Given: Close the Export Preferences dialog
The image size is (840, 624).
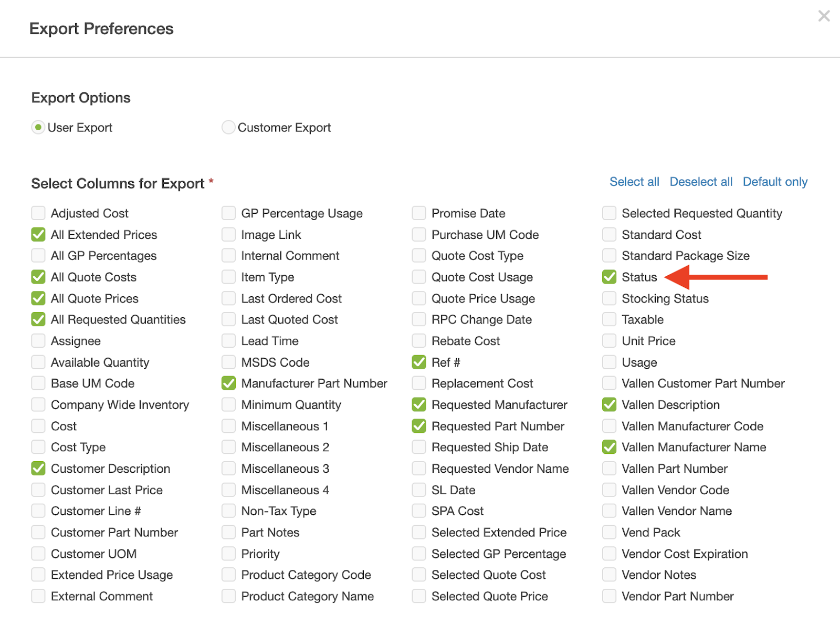Looking at the screenshot, I should click(824, 16).
